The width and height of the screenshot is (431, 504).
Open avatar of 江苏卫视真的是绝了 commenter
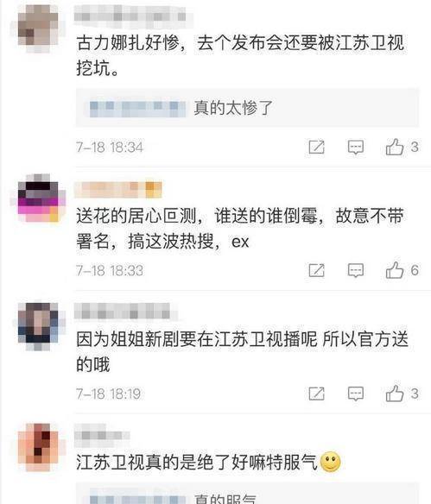[x=38, y=447]
